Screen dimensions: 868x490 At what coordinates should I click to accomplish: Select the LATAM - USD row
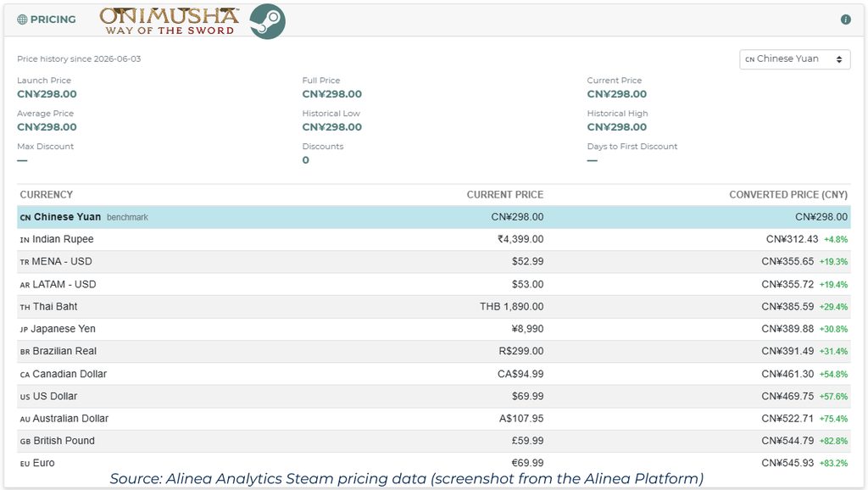point(433,284)
